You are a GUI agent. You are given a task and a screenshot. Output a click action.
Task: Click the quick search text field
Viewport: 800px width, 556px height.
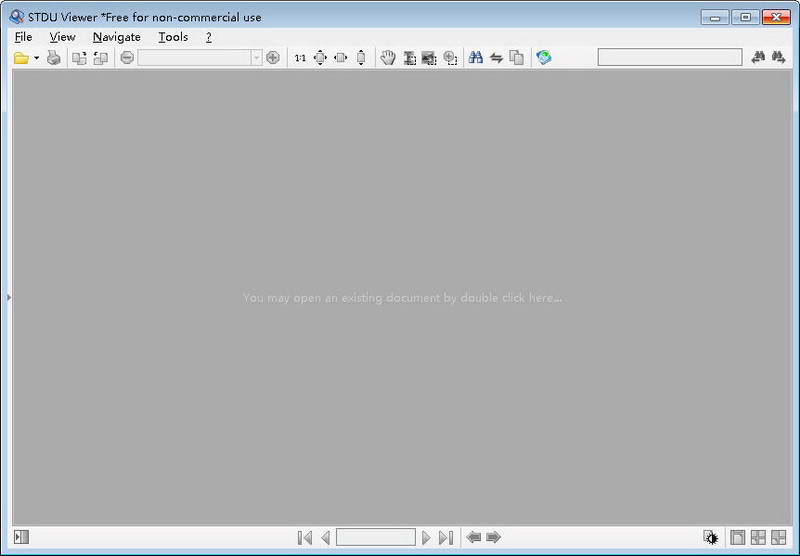pyautogui.click(x=669, y=58)
